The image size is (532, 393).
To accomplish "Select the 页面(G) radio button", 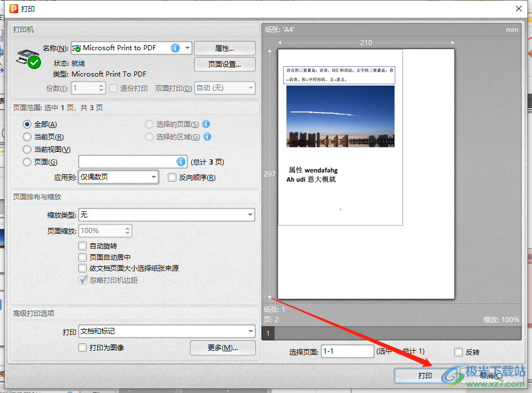I will pos(27,162).
